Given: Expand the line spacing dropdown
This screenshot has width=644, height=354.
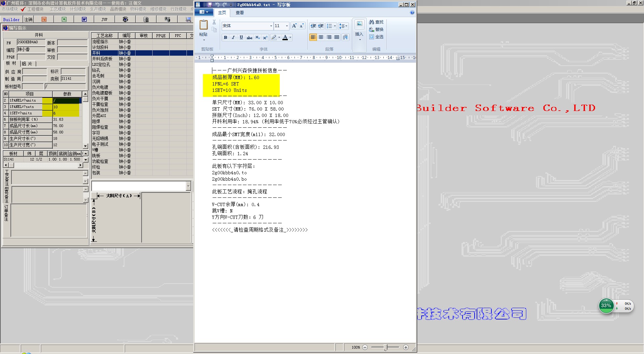Looking at the screenshot, I should (x=346, y=26).
